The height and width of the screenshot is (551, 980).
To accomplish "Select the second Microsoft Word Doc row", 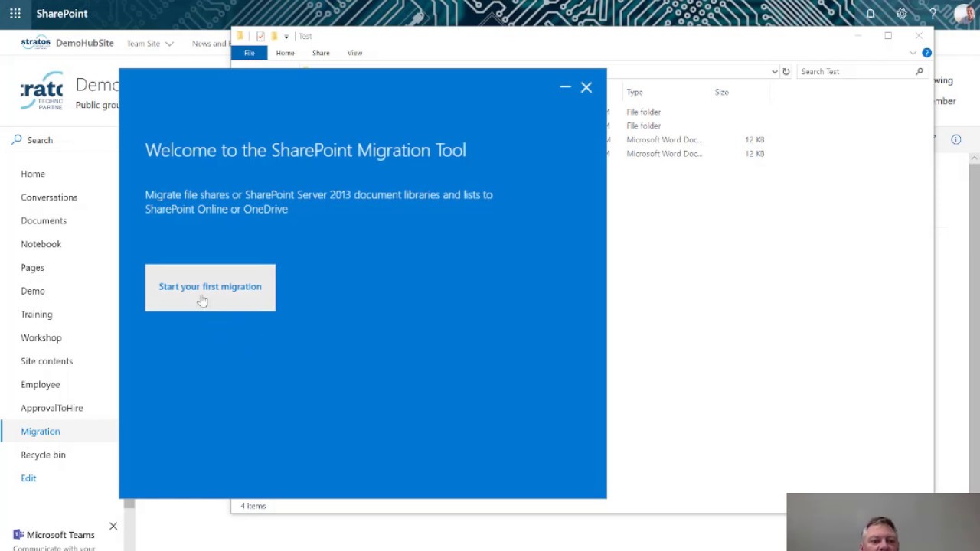I will [689, 154].
